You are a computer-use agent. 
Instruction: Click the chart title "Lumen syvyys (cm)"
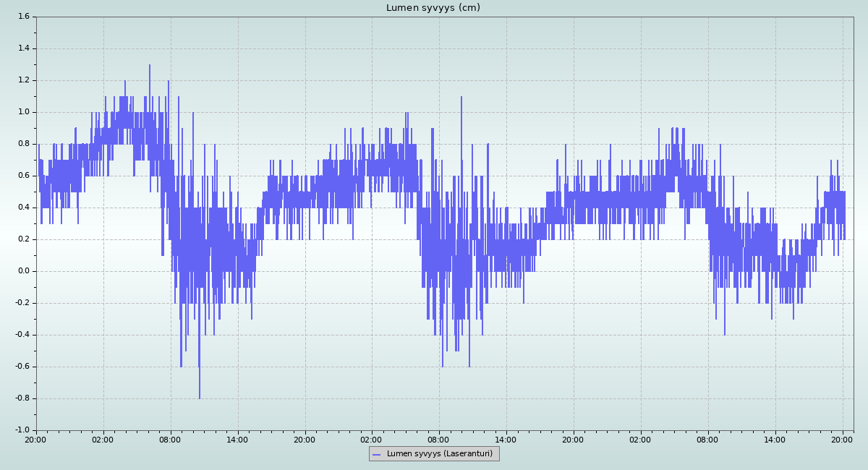pos(433,8)
